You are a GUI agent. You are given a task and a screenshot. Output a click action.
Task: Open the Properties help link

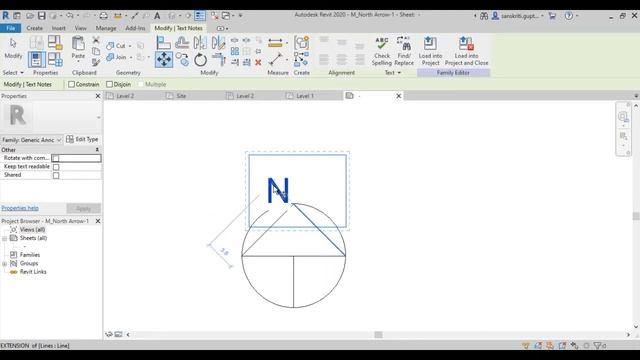[x=20, y=208]
